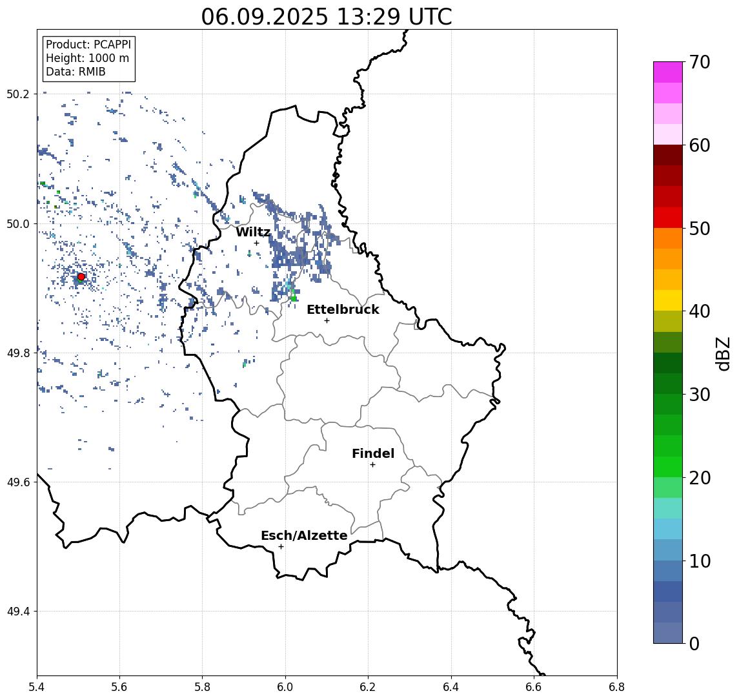
Task: Click the 6.2 longitude axis label
Action: tap(368, 687)
